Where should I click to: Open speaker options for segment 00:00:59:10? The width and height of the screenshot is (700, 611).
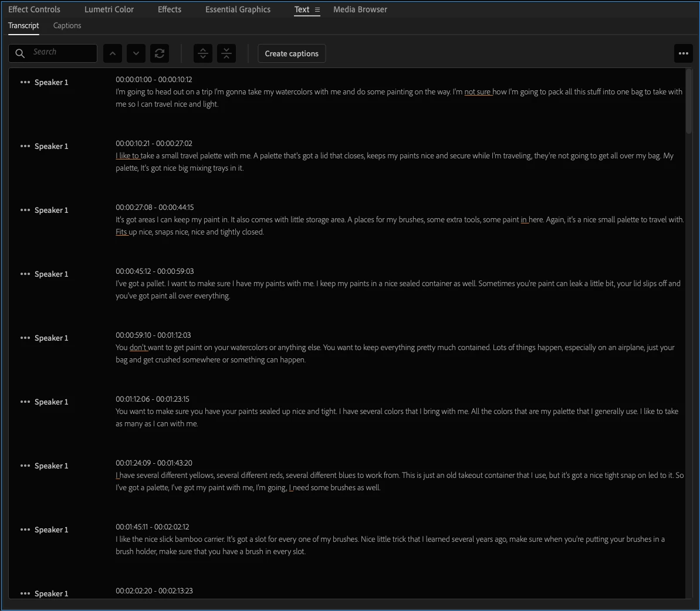(25, 338)
